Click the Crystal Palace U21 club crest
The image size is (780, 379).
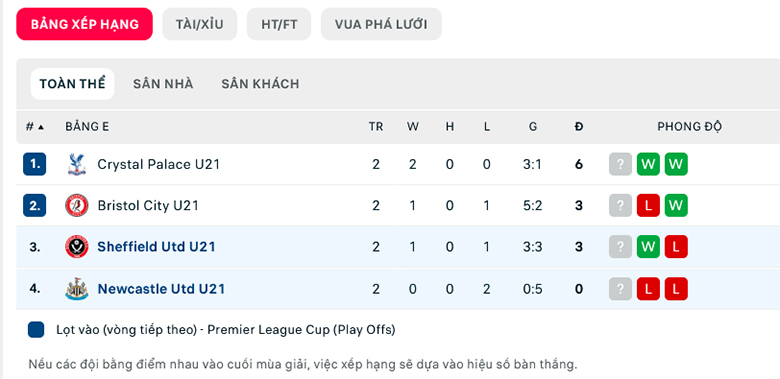pyautogui.click(x=77, y=164)
